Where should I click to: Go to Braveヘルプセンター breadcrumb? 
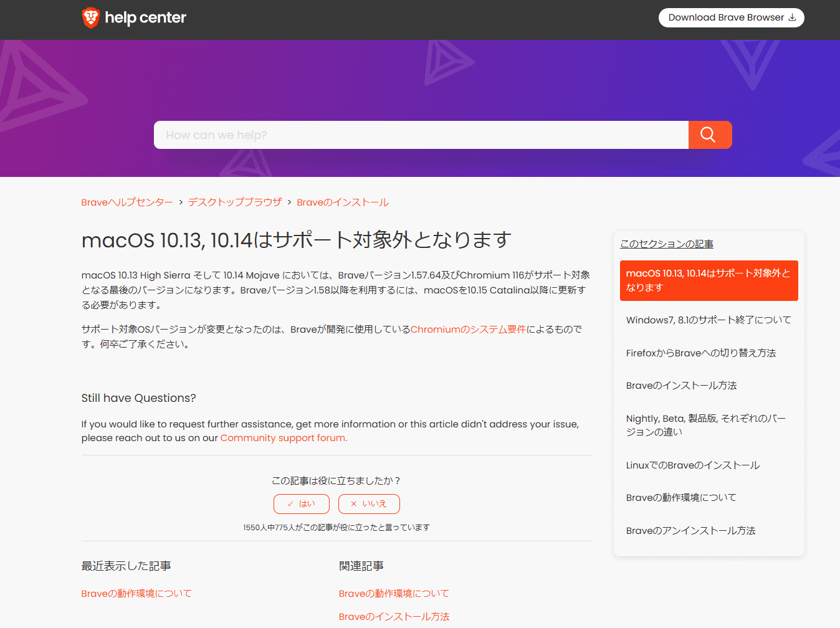pos(127,202)
